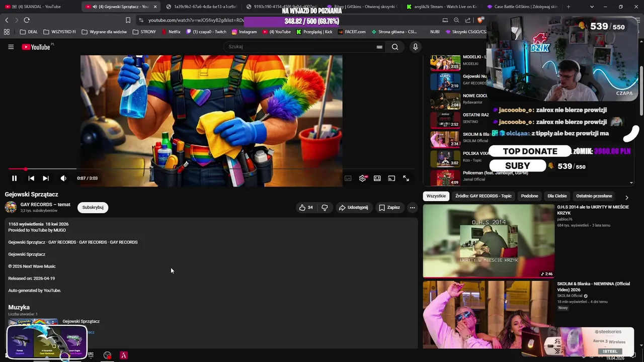Open the STRONY bookmarks folder
This screenshot has width=644, height=362.
144,32
